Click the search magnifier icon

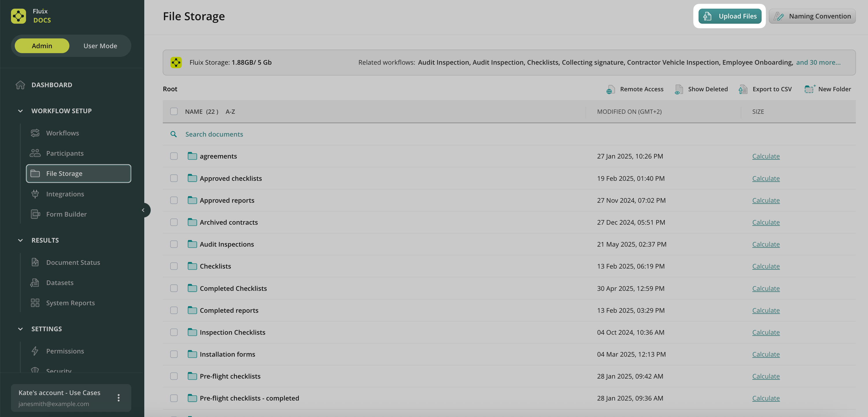pos(173,134)
